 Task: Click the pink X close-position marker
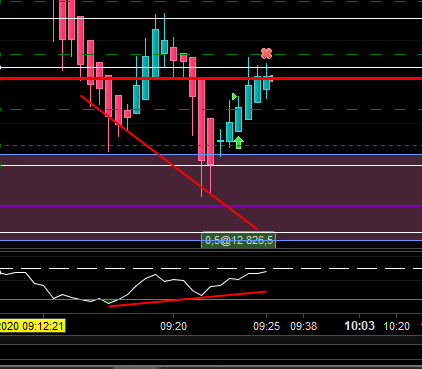point(266,53)
